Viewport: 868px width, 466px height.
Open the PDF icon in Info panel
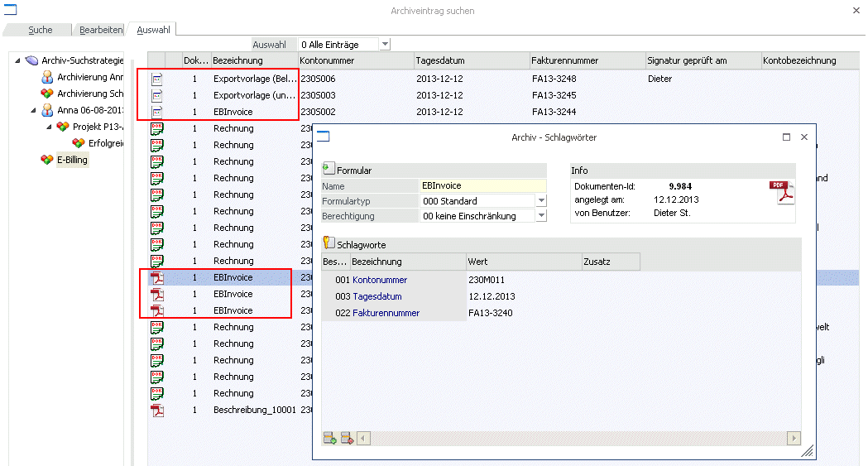point(782,193)
